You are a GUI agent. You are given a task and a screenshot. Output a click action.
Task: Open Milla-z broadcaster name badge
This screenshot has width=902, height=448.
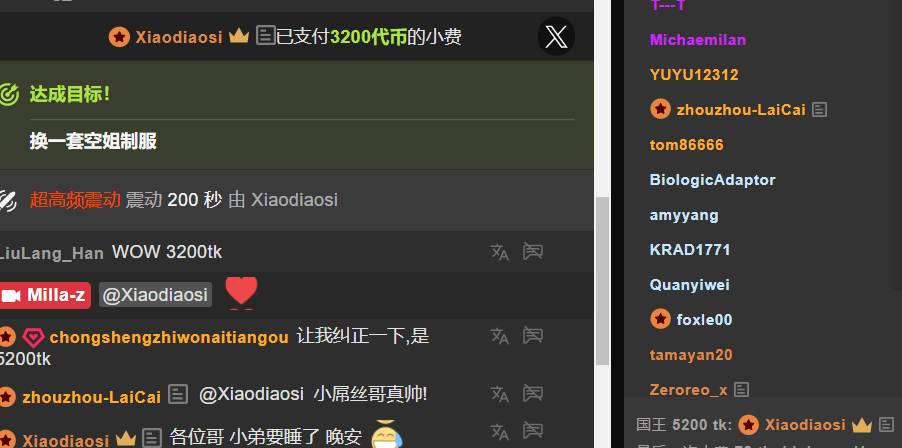click(45, 296)
